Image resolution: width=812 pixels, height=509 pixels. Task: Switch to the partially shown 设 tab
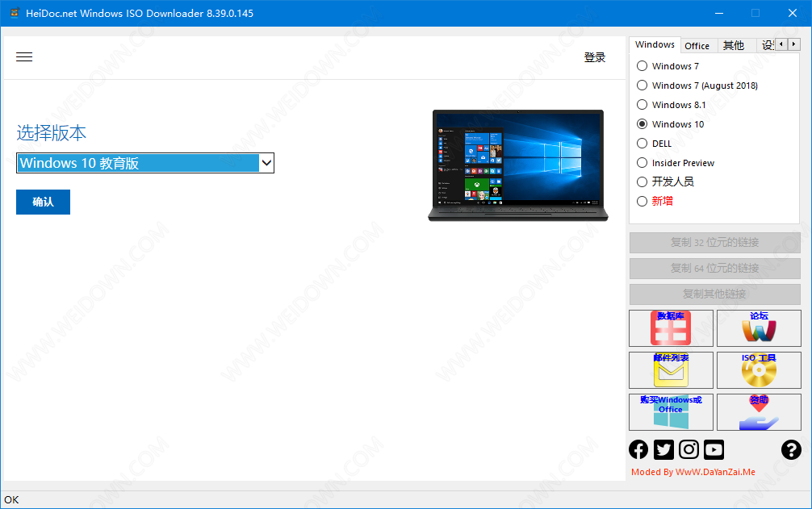tap(767, 45)
